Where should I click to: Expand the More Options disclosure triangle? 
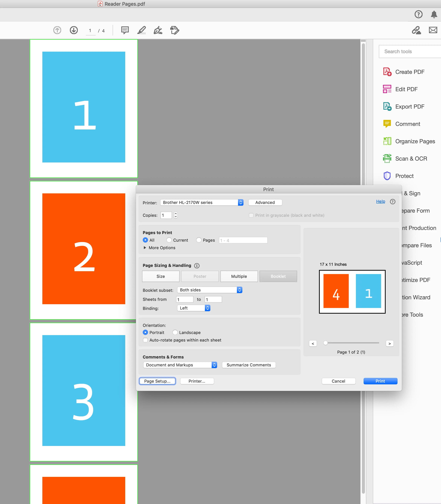tap(145, 247)
